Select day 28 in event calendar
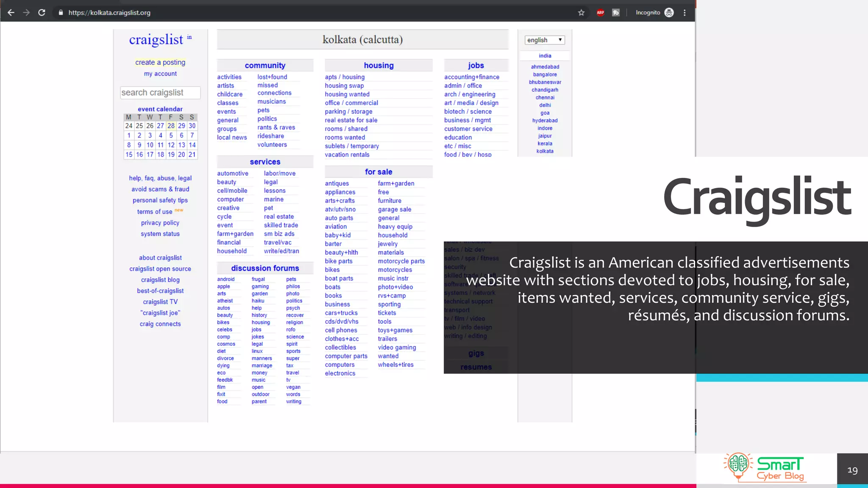868x488 pixels. (x=171, y=126)
